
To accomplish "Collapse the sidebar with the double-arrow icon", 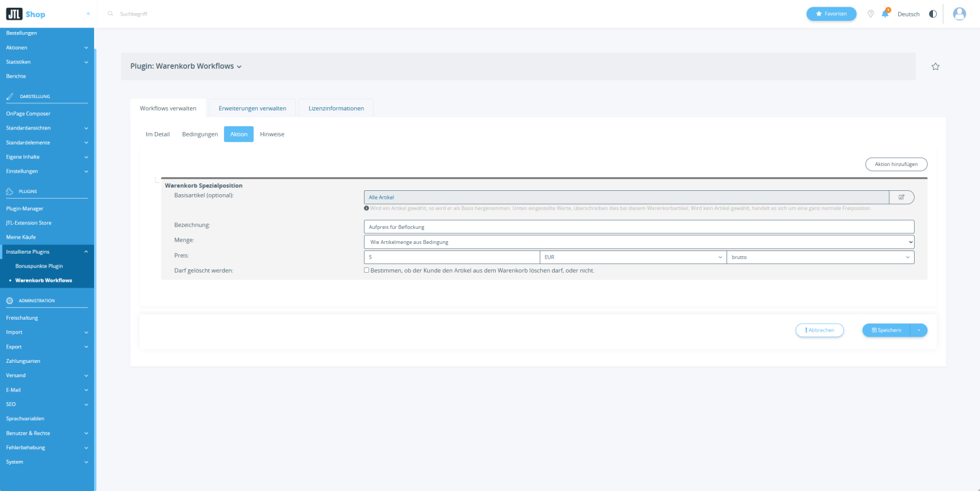I will 88,14.
